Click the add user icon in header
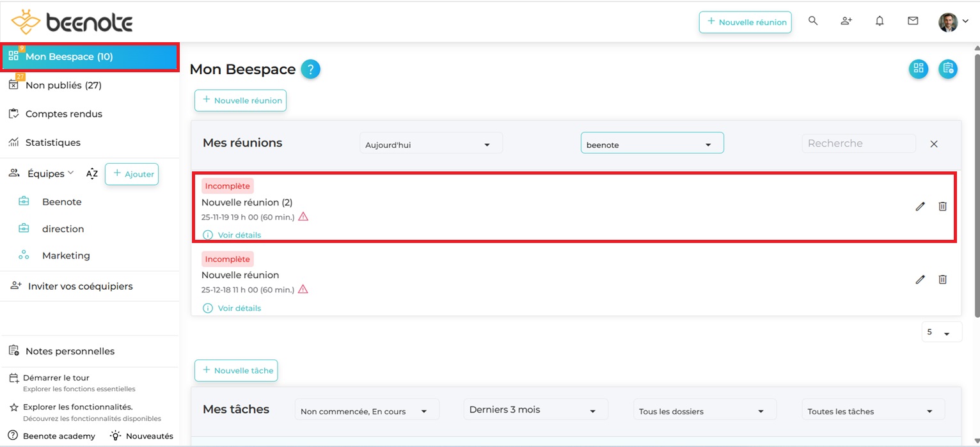 click(x=846, y=21)
